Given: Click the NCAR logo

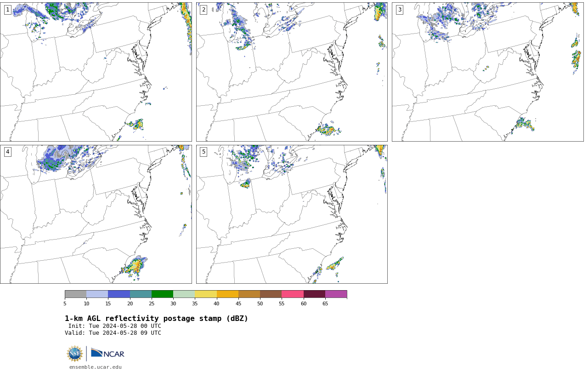Looking at the screenshot, I should pos(107,353).
